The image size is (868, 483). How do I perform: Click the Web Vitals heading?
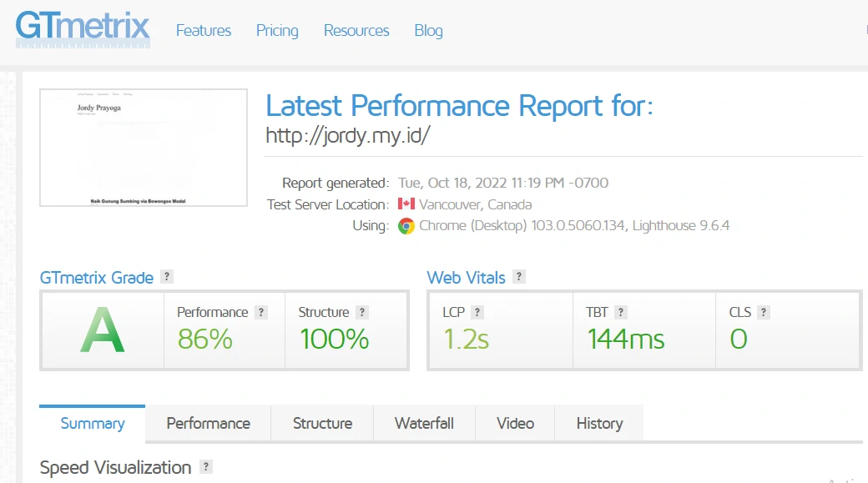coord(466,278)
